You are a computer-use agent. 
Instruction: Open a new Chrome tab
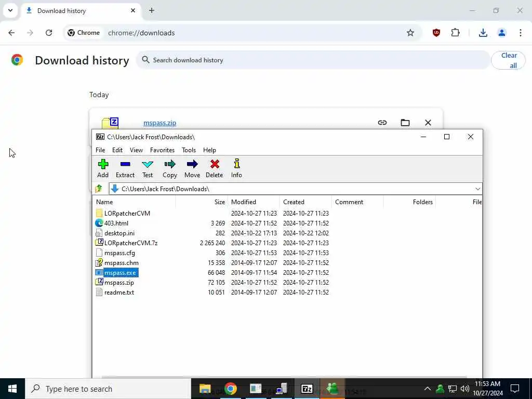pyautogui.click(x=151, y=10)
